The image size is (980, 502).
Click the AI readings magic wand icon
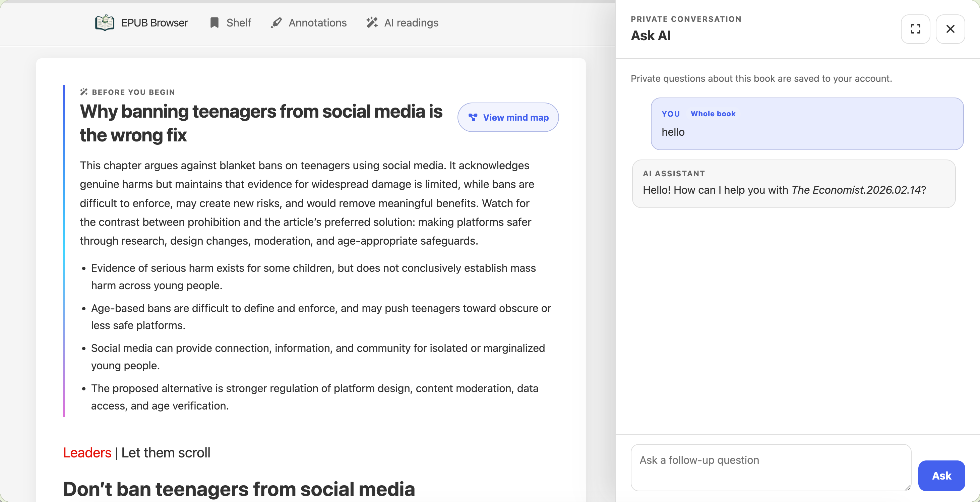click(x=372, y=23)
